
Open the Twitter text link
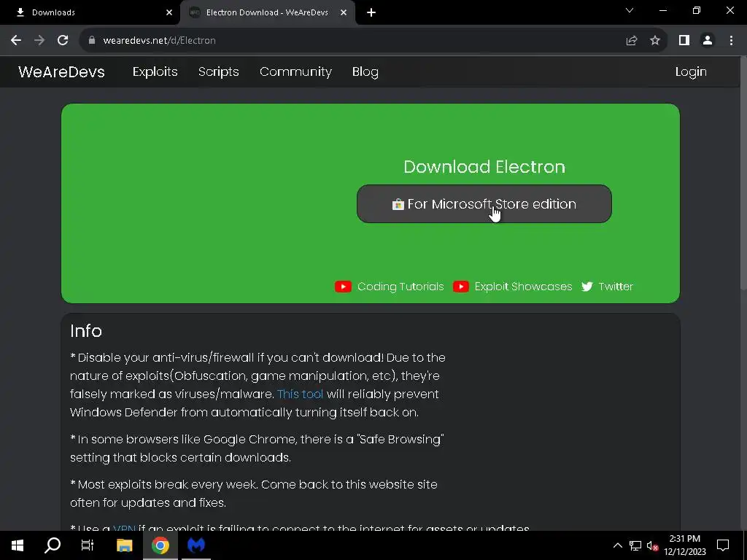[616, 286]
